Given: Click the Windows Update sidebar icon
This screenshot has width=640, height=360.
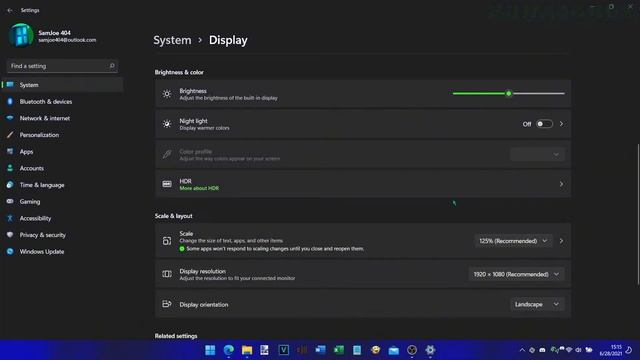Looking at the screenshot, I should tap(10, 251).
